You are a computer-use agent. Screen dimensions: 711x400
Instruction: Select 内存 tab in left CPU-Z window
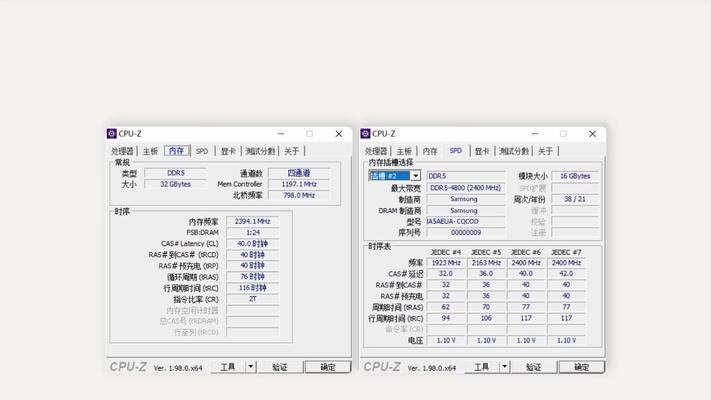click(x=176, y=151)
